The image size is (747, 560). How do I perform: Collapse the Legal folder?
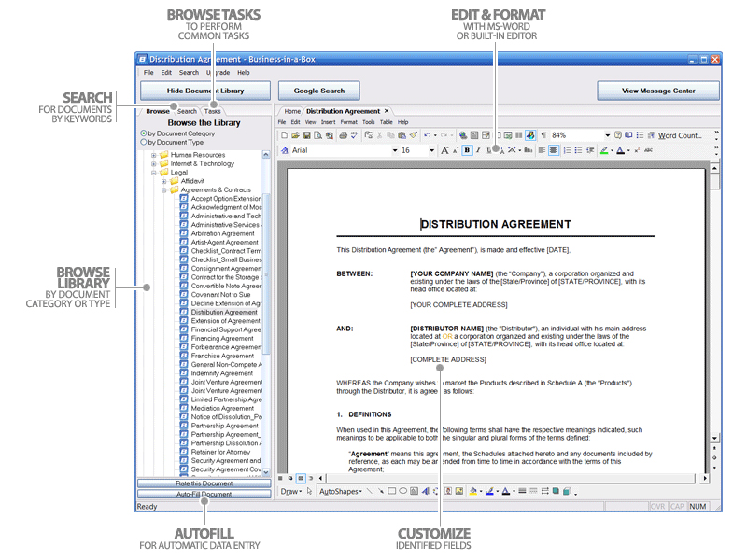coord(154,173)
